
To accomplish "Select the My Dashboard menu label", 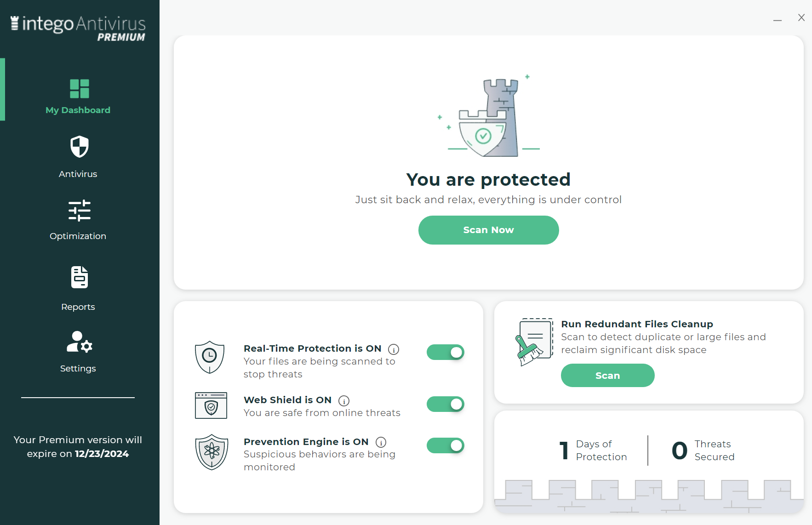I will tap(78, 110).
